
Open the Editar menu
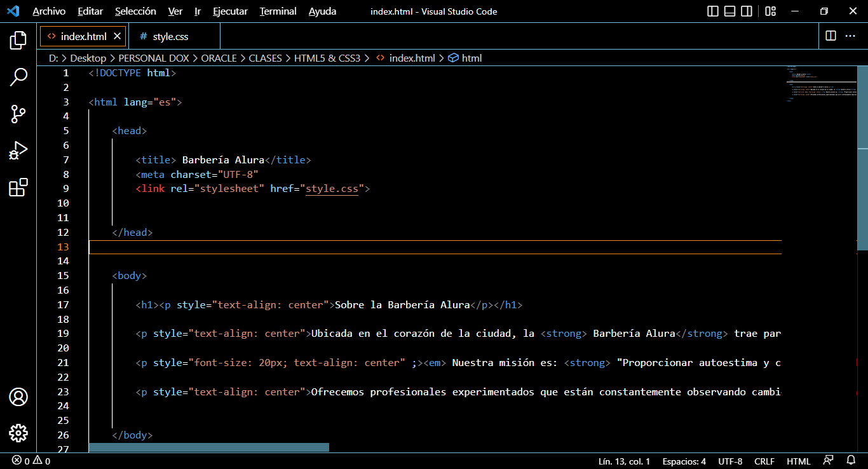point(90,11)
